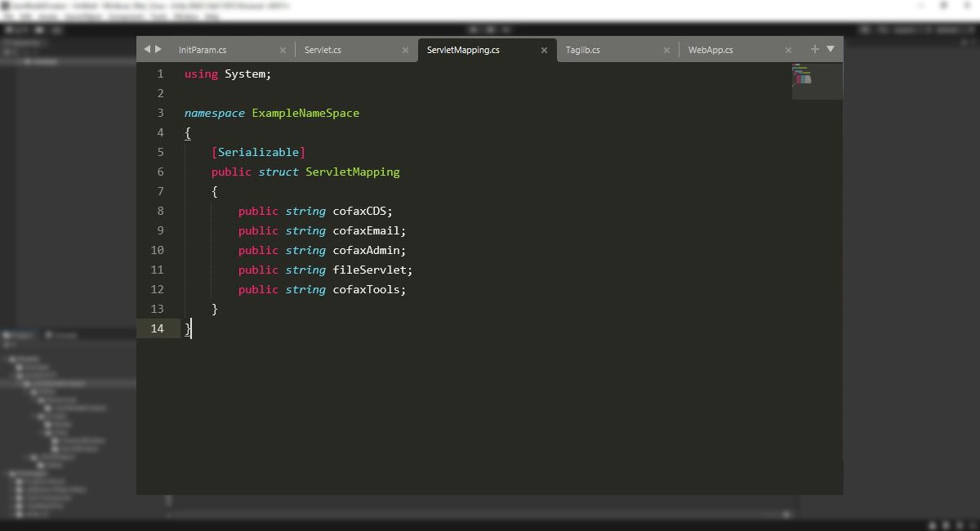The height and width of the screenshot is (531, 980).
Task: Close the InitParam.cs tab
Action: 283,50
